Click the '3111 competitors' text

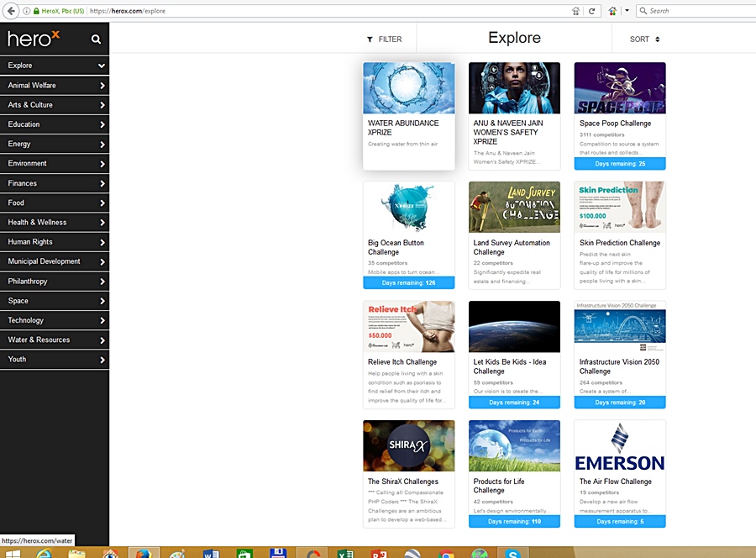coord(601,135)
